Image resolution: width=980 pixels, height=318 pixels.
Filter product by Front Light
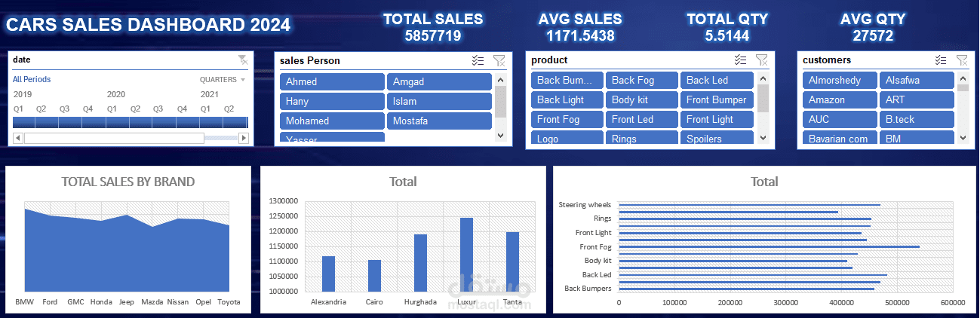(717, 119)
